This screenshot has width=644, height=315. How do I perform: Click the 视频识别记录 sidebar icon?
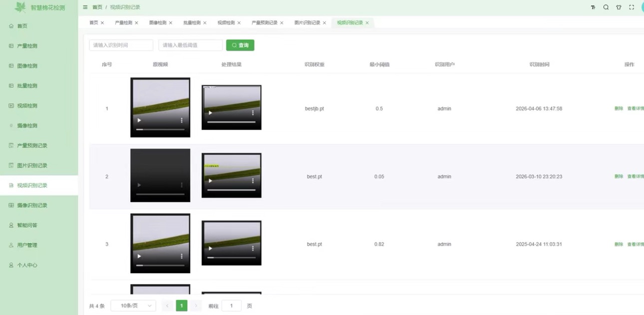click(11, 186)
